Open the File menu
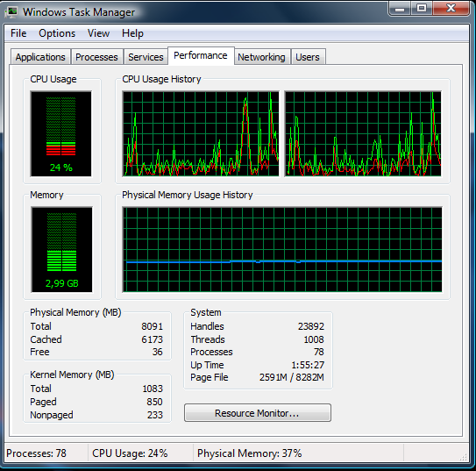Image resolution: width=476 pixels, height=471 pixels. (x=18, y=33)
